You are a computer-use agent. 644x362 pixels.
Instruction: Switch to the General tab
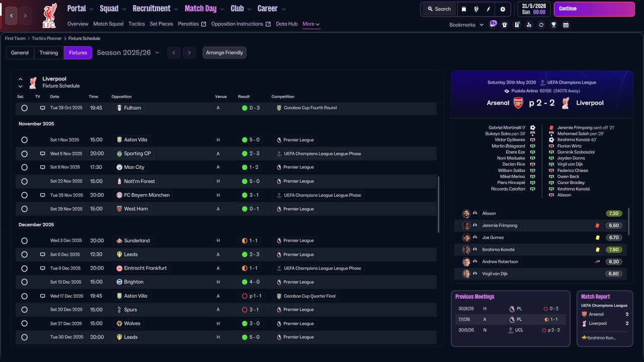pyautogui.click(x=20, y=53)
